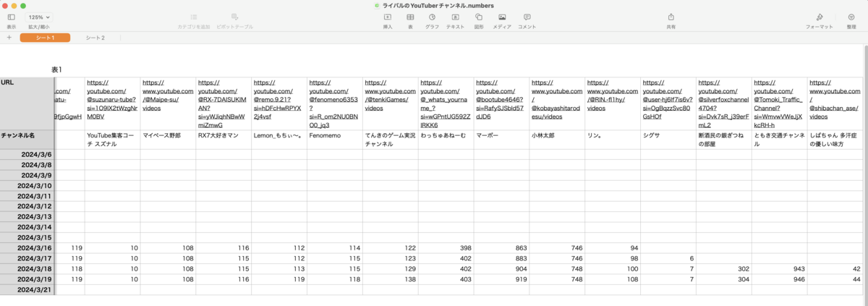The image size is (868, 306).
Task: Select the cell with value 398
Action: point(446,248)
